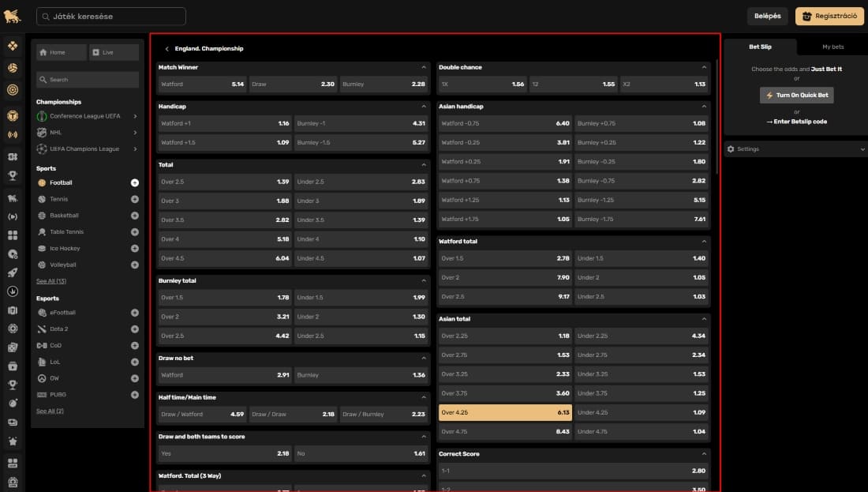This screenshot has height=492, width=868.
Task: Collapse the Correct Score market
Action: tap(704, 454)
